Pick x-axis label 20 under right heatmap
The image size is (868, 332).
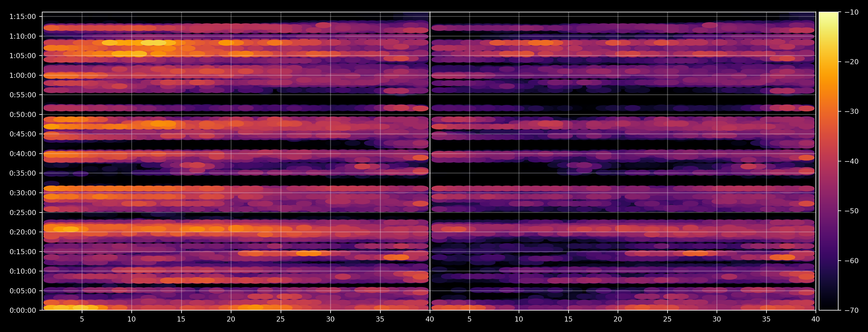[x=618, y=319]
